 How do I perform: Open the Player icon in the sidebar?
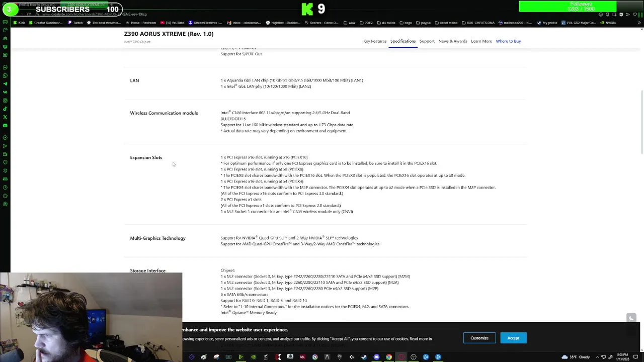click(x=5, y=137)
